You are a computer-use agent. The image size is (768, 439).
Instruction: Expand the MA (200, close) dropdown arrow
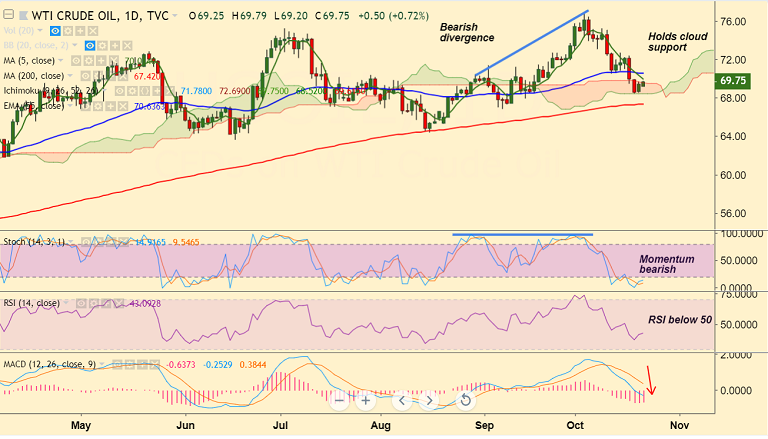[70, 75]
